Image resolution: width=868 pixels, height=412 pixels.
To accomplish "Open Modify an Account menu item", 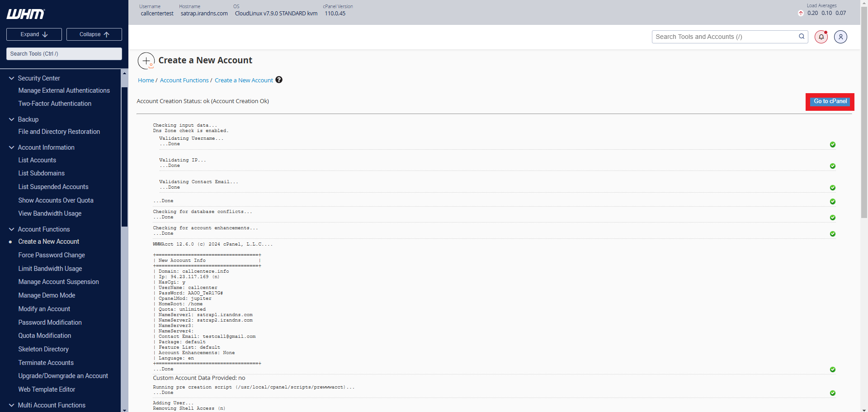I will [x=44, y=309].
